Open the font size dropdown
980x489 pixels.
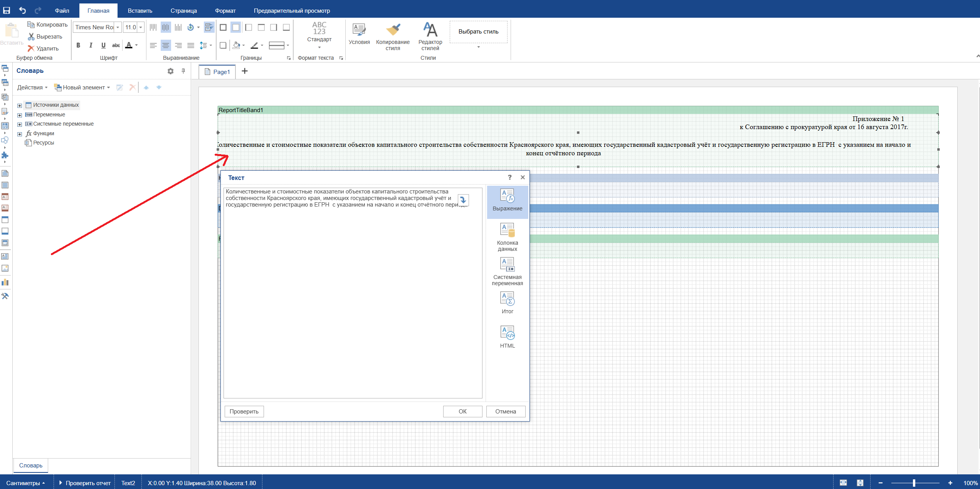pyautogui.click(x=141, y=27)
